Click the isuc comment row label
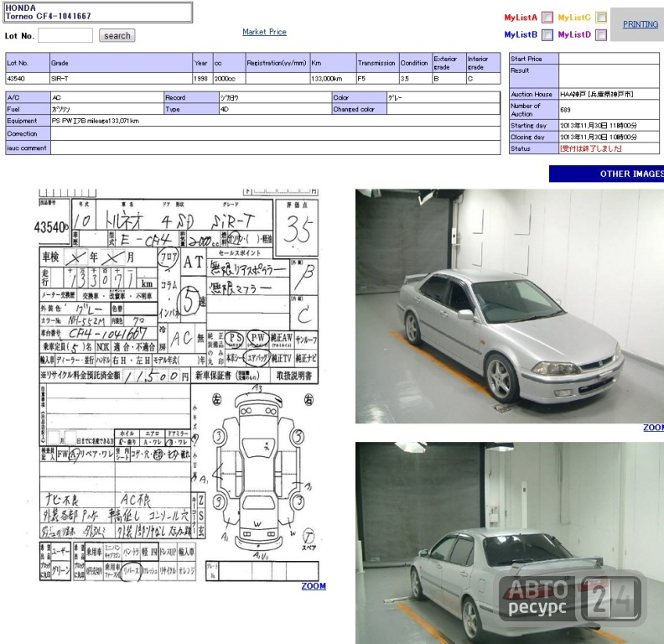The image size is (664, 644). click(x=27, y=148)
